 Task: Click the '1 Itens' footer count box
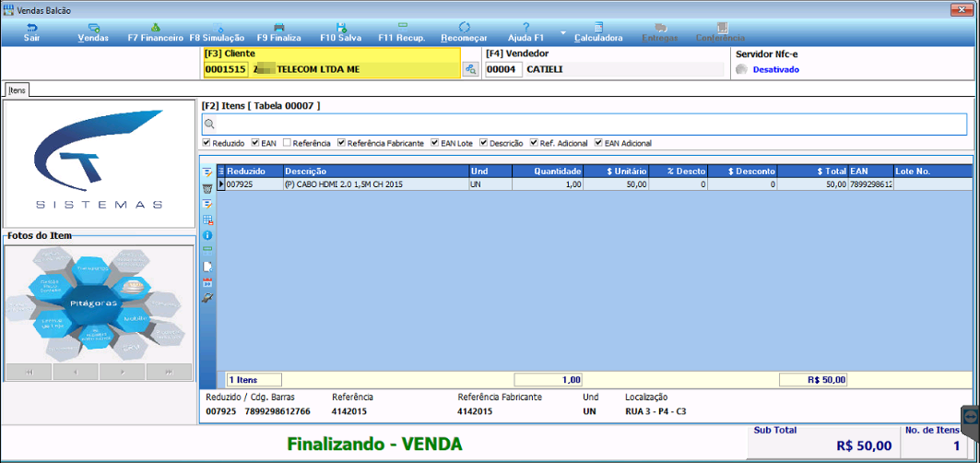(x=254, y=380)
